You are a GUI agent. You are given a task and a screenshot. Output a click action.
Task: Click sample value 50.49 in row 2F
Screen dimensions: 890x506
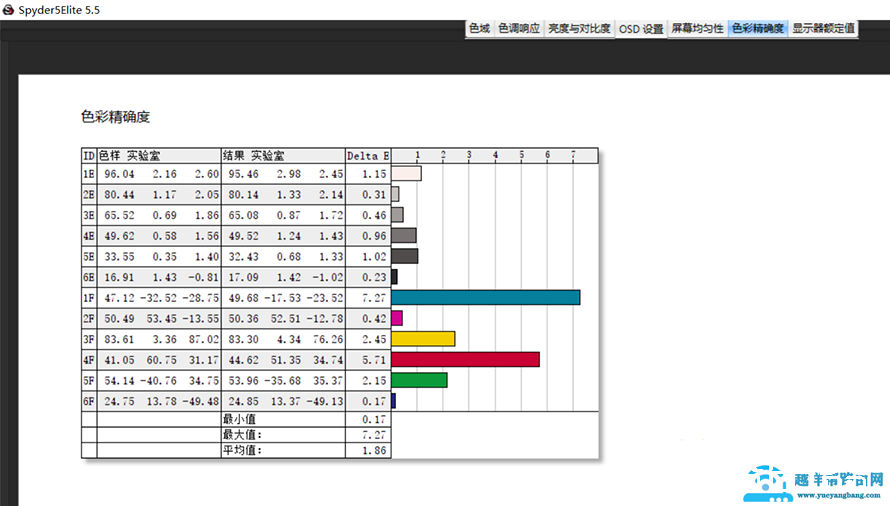119,319
